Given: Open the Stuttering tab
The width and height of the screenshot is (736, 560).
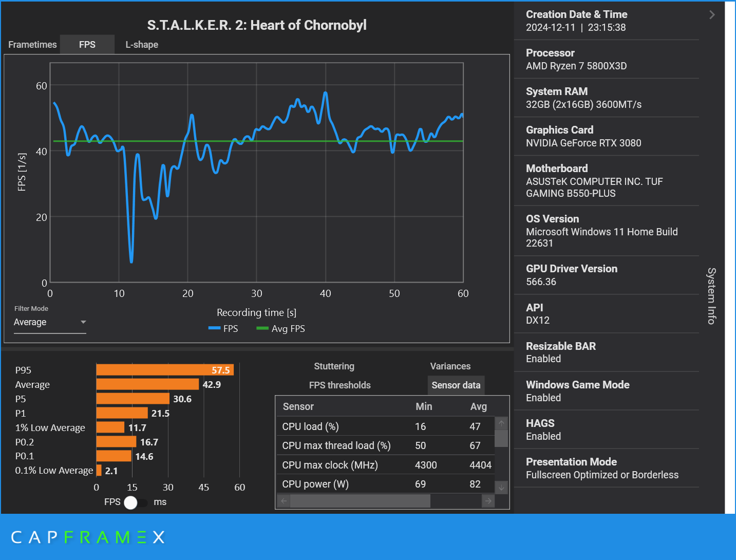Looking at the screenshot, I should [334, 366].
